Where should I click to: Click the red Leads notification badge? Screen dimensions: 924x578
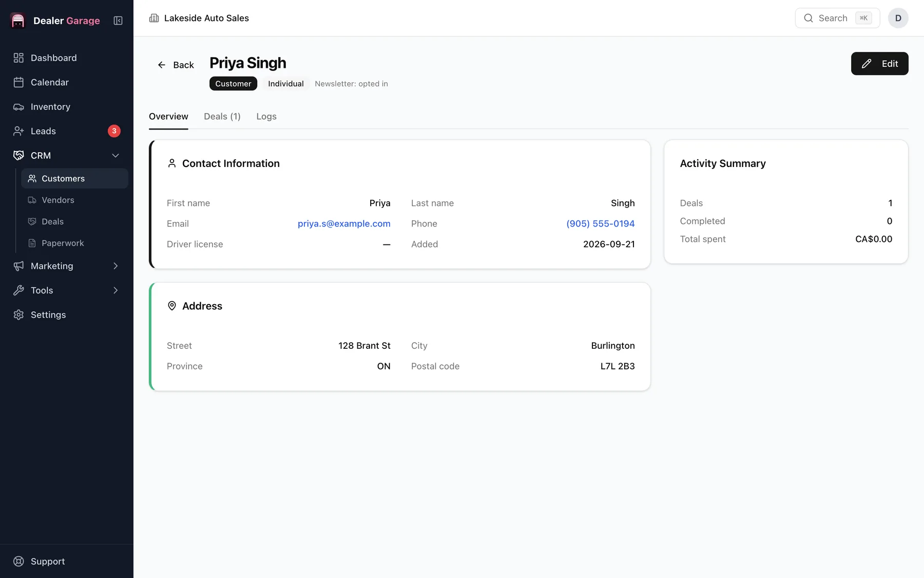click(x=114, y=131)
